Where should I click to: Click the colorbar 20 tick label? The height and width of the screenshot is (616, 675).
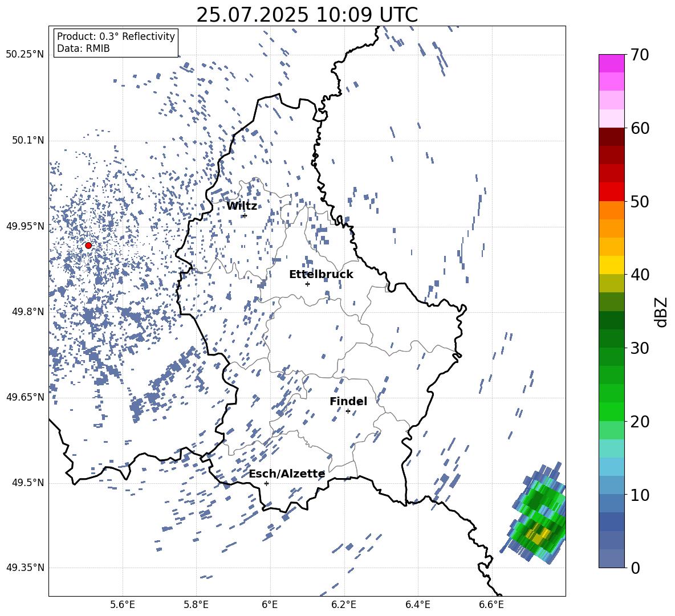coord(640,421)
